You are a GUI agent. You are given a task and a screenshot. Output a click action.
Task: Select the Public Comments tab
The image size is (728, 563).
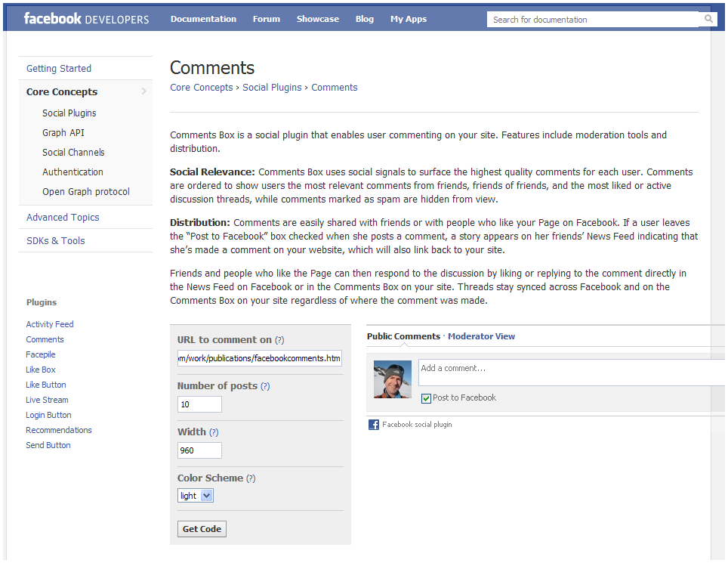click(x=403, y=336)
